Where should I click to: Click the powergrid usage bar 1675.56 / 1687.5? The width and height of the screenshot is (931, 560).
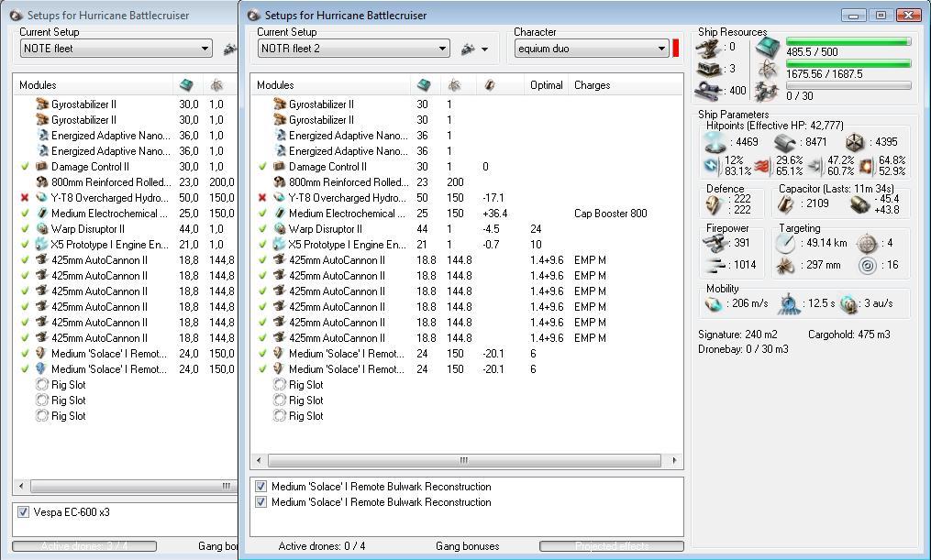[x=848, y=63]
